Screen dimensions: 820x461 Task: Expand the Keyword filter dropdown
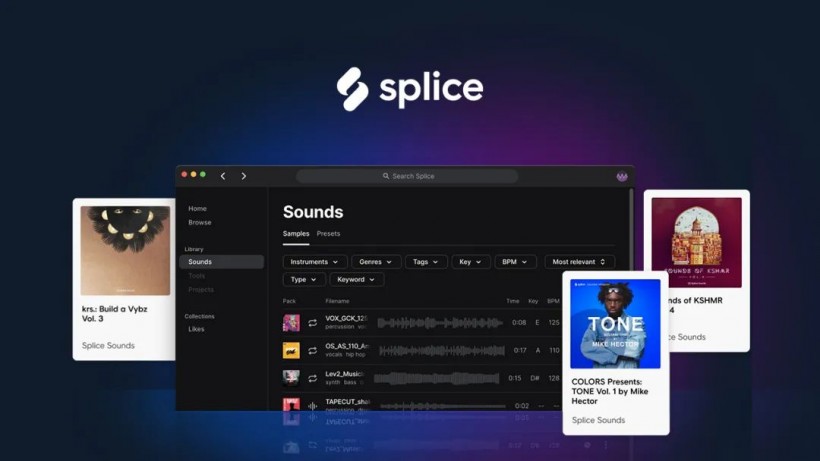pos(357,280)
